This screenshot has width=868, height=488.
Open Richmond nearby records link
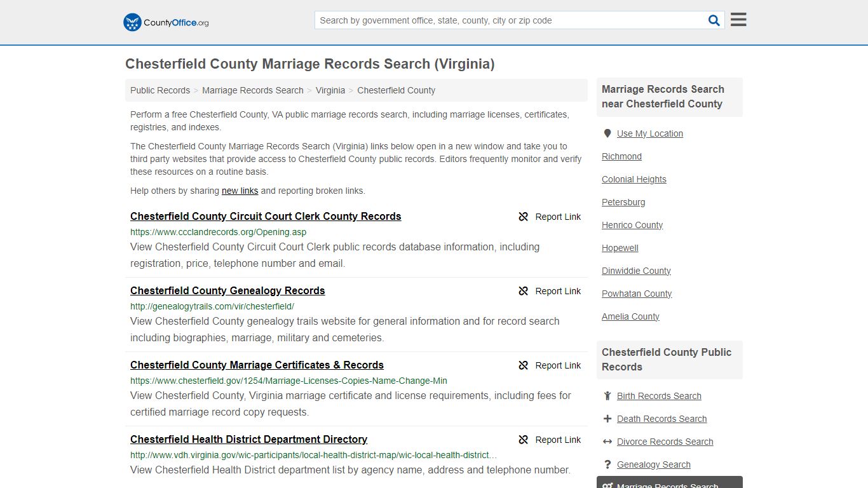(621, 156)
